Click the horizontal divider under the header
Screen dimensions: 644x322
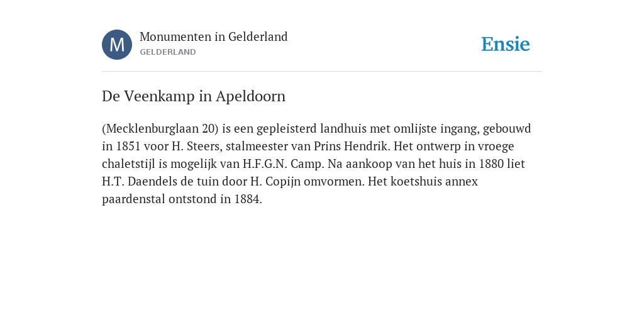(x=322, y=72)
